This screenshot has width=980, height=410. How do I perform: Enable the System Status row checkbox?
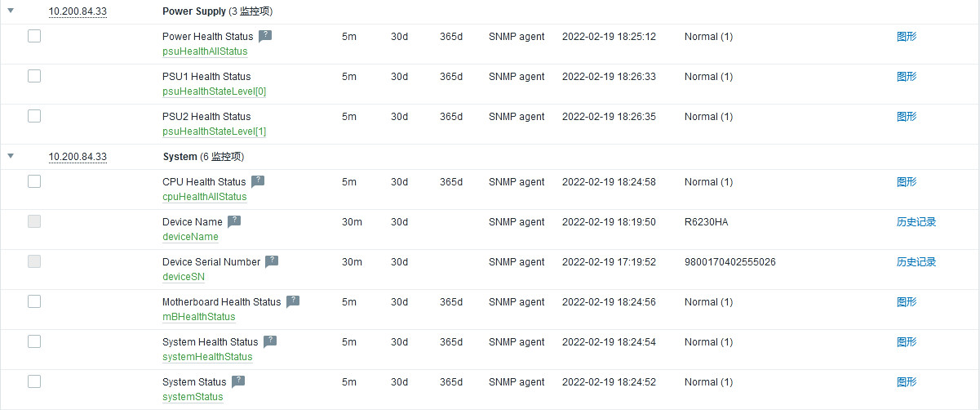coord(34,381)
